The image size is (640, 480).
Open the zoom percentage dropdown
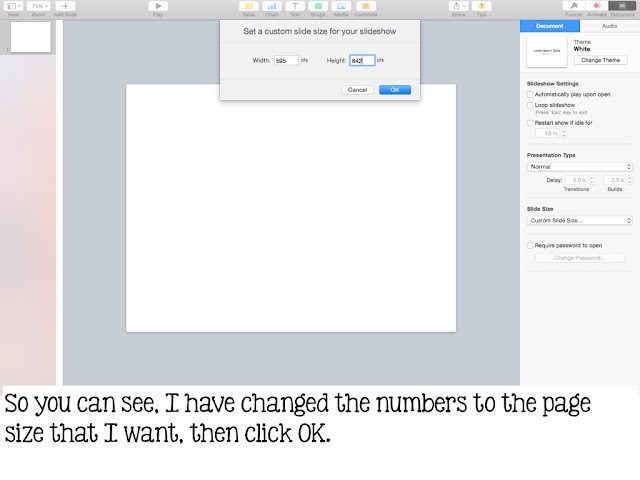38,6
